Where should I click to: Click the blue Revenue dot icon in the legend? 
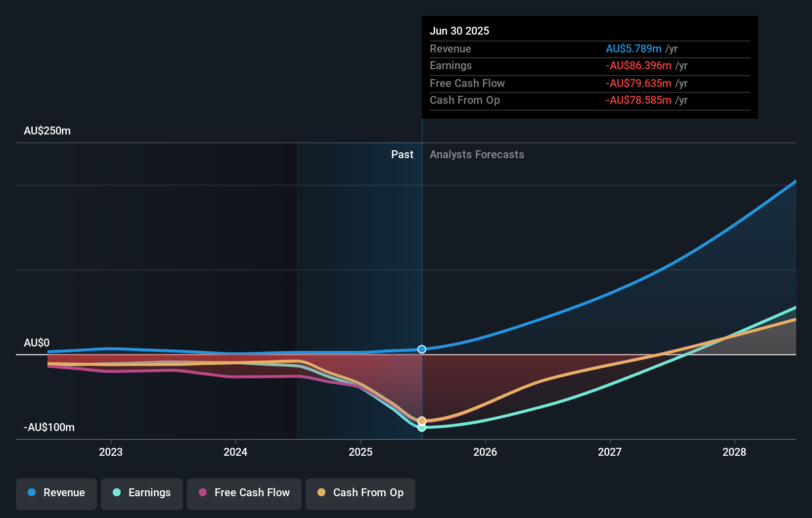coord(31,493)
